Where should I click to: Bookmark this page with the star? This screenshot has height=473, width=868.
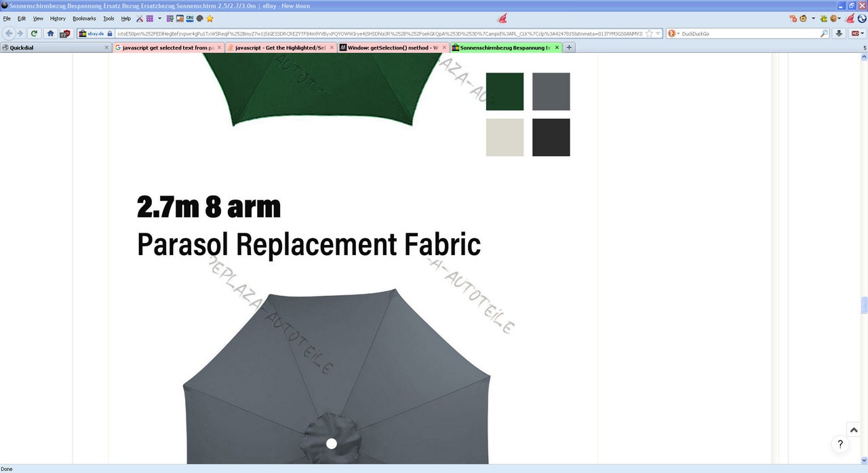(649, 33)
